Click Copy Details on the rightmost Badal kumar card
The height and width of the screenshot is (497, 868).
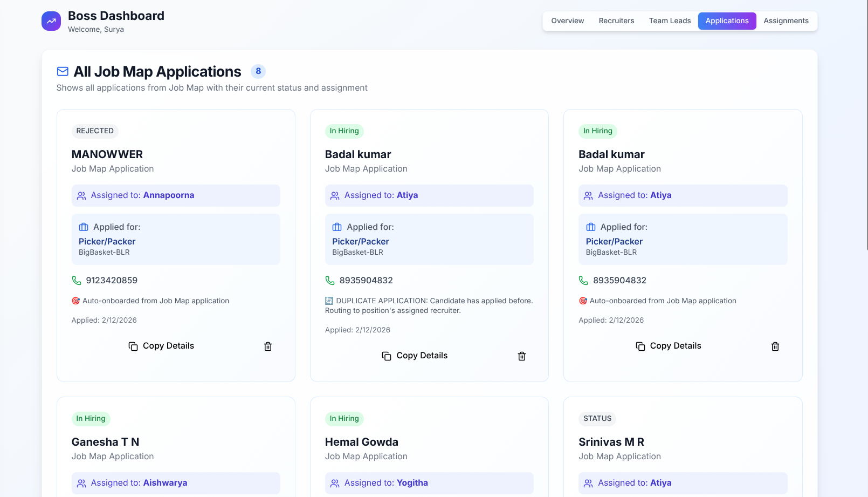675,346
